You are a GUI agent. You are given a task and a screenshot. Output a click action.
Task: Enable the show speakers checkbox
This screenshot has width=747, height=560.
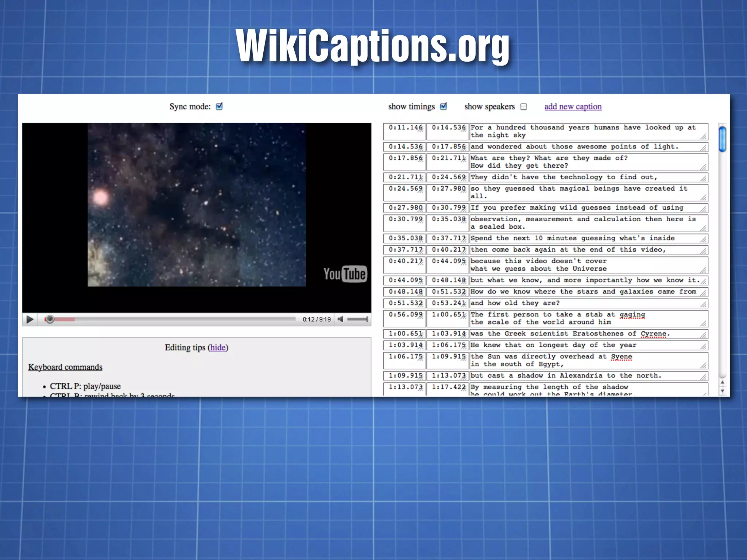[x=524, y=106]
